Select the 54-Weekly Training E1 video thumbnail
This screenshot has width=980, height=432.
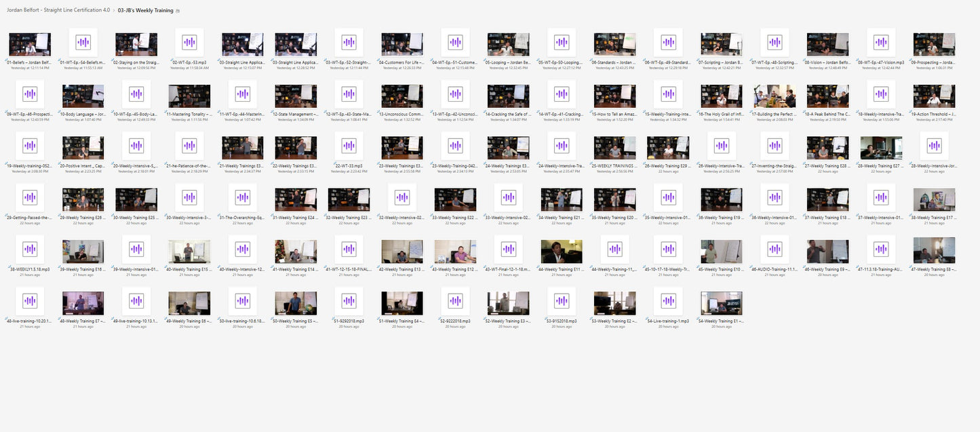point(721,303)
